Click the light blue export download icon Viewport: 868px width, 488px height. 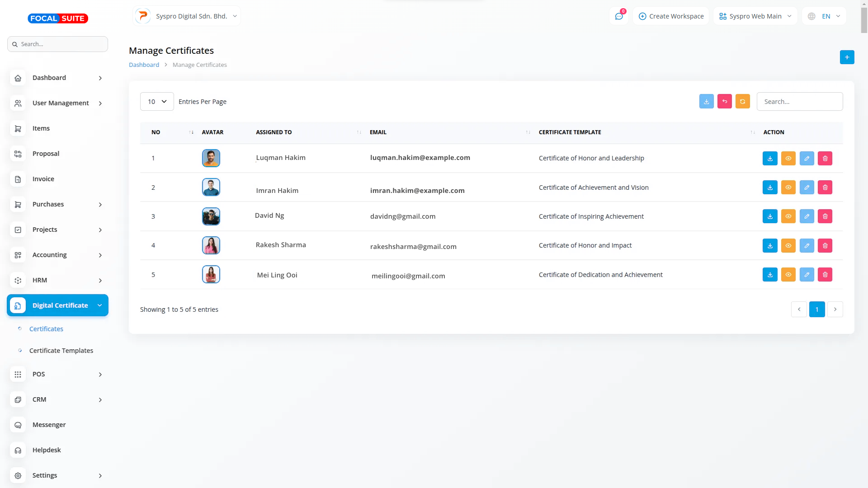point(706,102)
